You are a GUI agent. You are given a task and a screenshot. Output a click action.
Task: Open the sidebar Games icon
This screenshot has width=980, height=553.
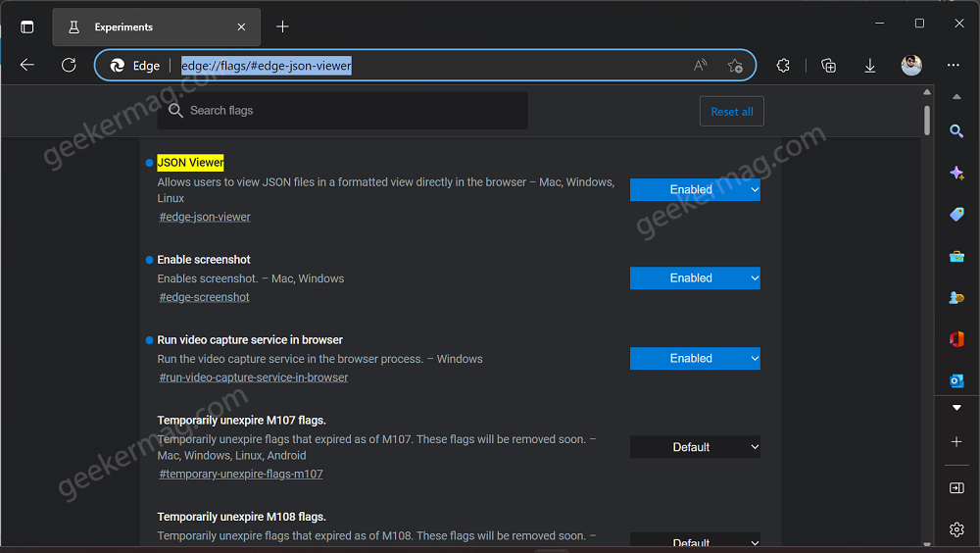click(x=956, y=298)
